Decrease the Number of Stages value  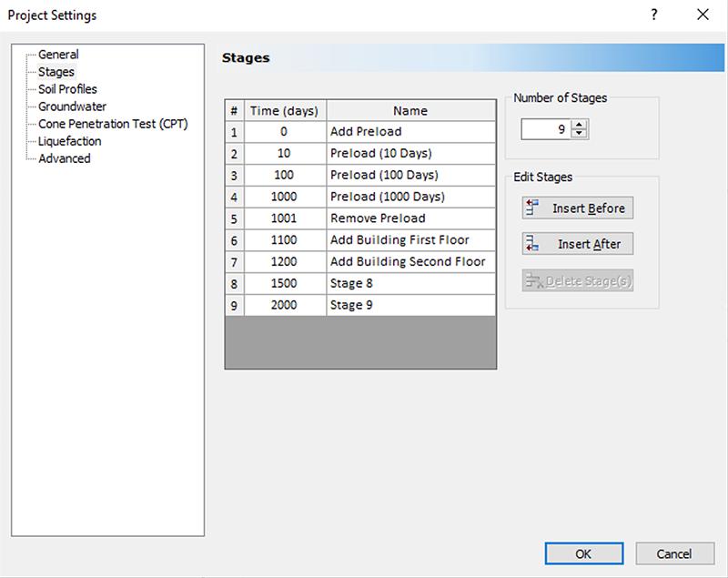tap(581, 135)
